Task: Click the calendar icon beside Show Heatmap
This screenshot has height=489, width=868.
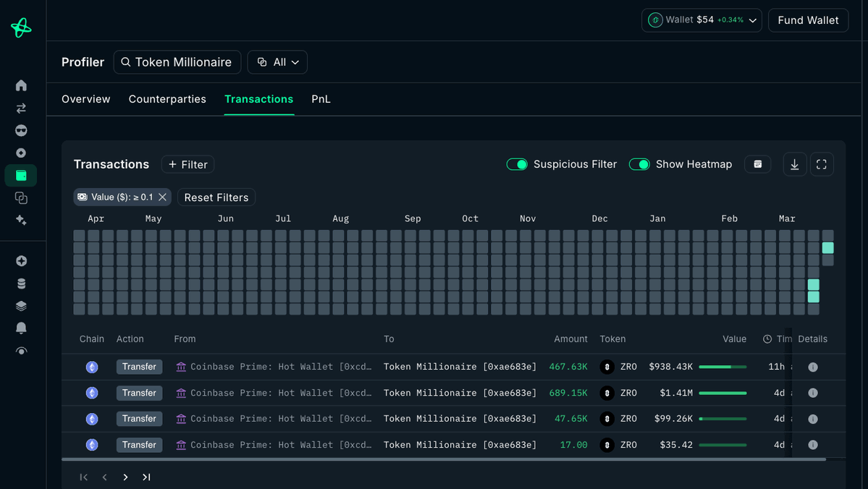Action: 758,164
